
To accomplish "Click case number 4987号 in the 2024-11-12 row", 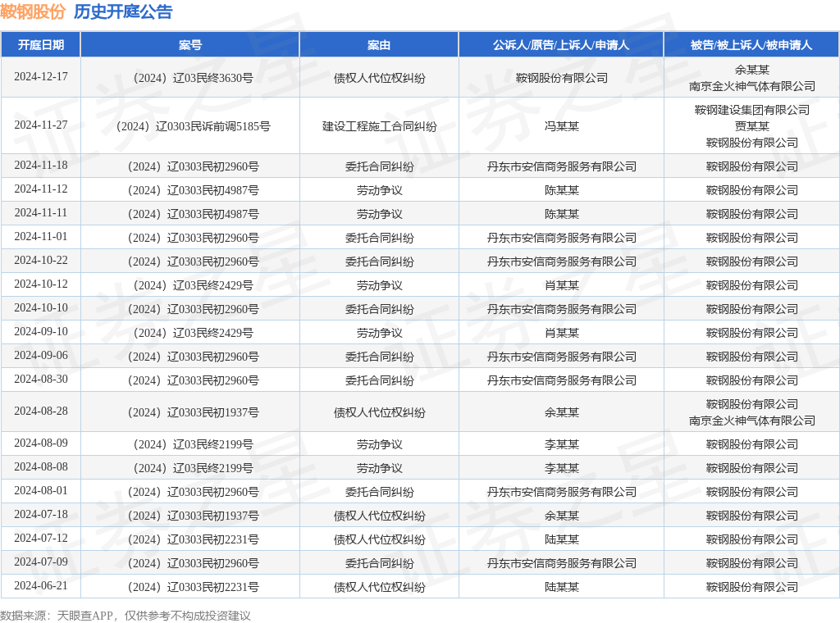I will 193,190.
